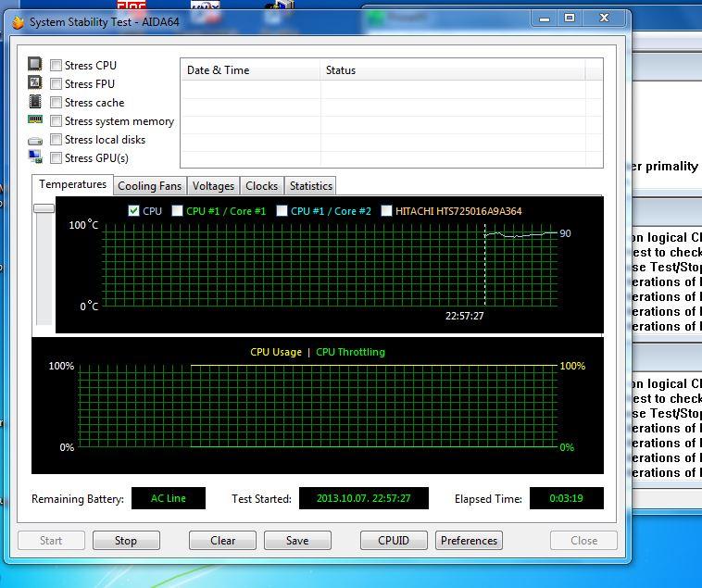Click the CPU Throttling legend label

tap(350, 352)
